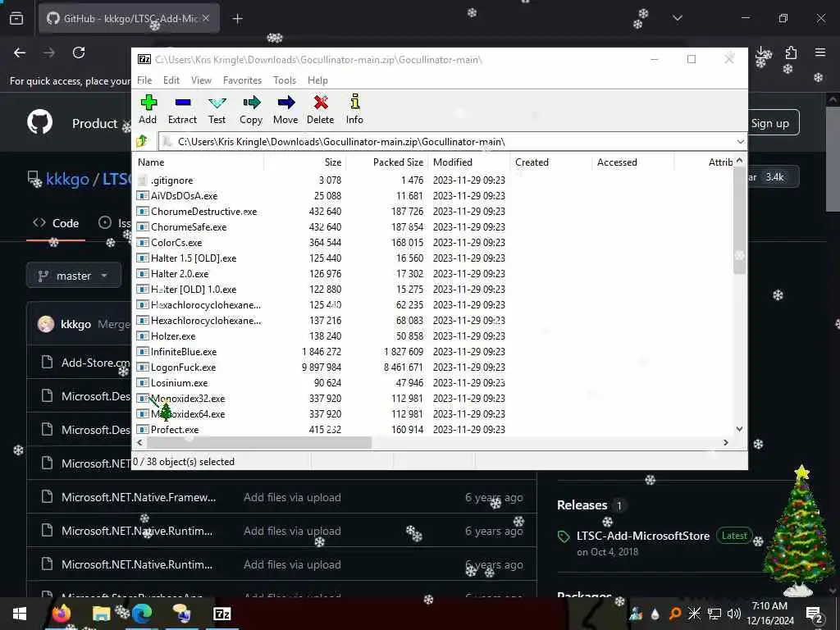Image resolution: width=840 pixels, height=630 pixels.
Task: Sort by the Packed Size column header
Action: (x=386, y=162)
